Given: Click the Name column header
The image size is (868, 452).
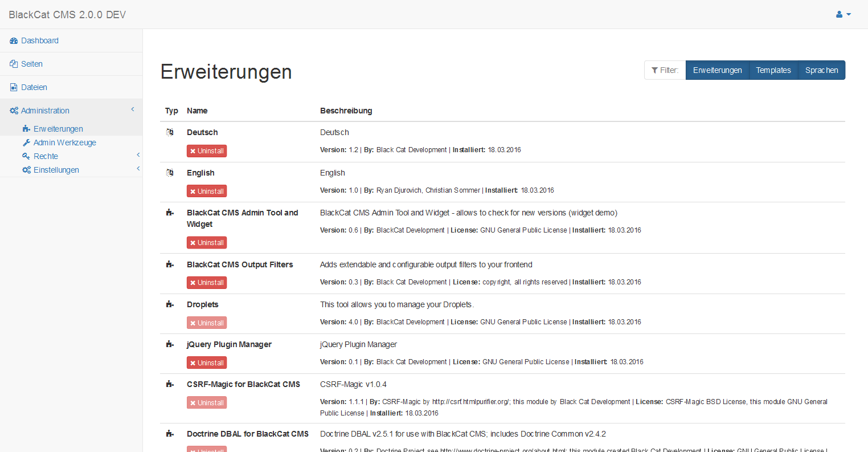Looking at the screenshot, I should click(x=197, y=111).
